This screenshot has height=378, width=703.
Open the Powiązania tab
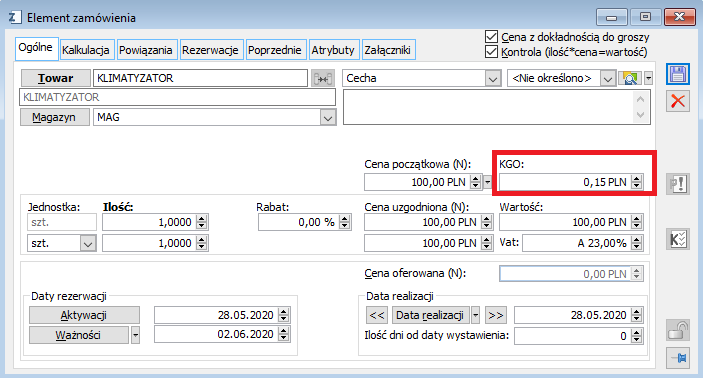tap(146, 50)
